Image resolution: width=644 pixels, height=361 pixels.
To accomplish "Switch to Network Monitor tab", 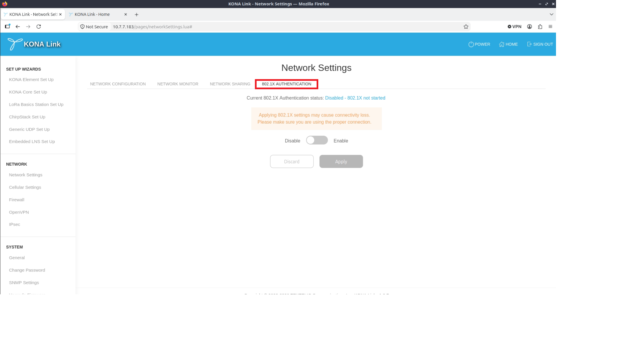I will click(x=178, y=84).
